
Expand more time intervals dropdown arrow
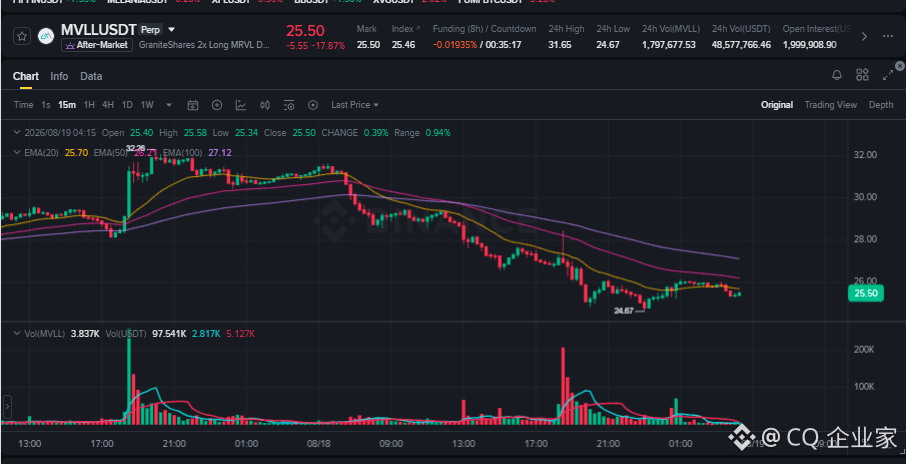tap(169, 105)
